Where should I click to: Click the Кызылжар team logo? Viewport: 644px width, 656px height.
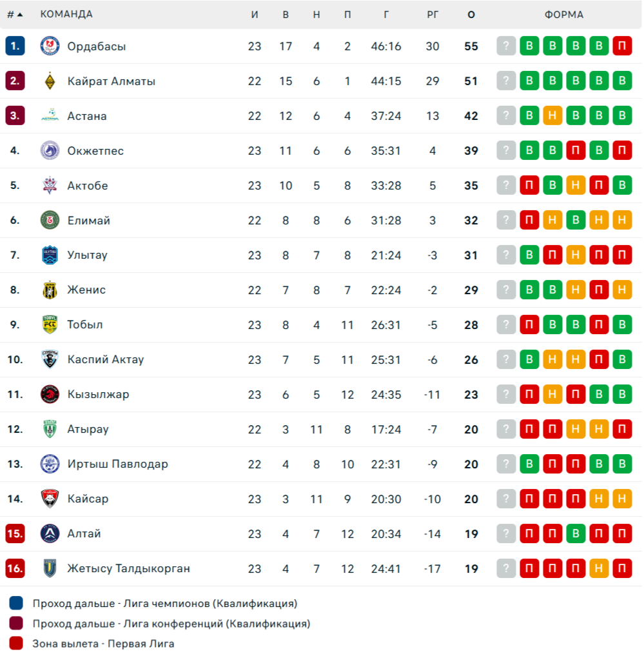click(x=50, y=394)
